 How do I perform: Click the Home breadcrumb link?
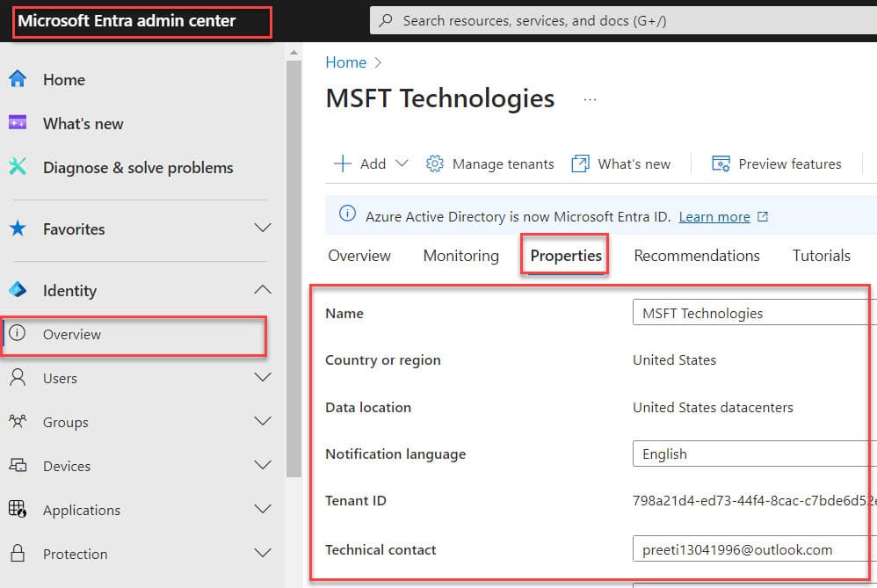coord(345,62)
